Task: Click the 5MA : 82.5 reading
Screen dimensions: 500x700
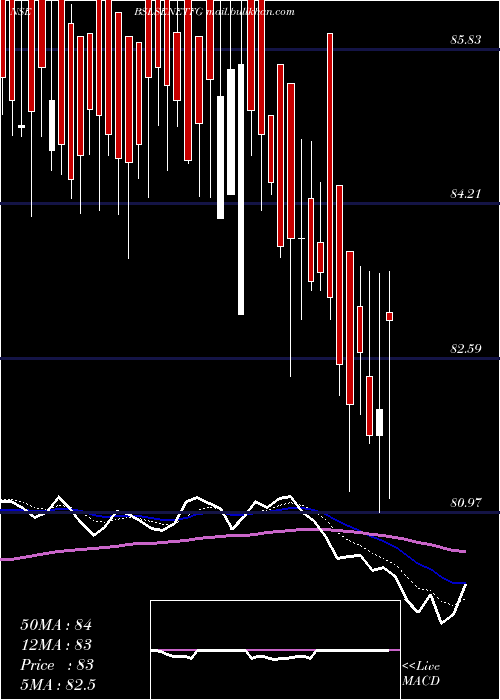Action: [58, 685]
